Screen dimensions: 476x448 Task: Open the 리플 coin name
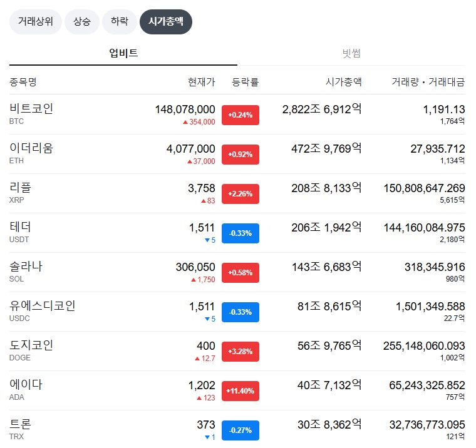tap(20, 188)
